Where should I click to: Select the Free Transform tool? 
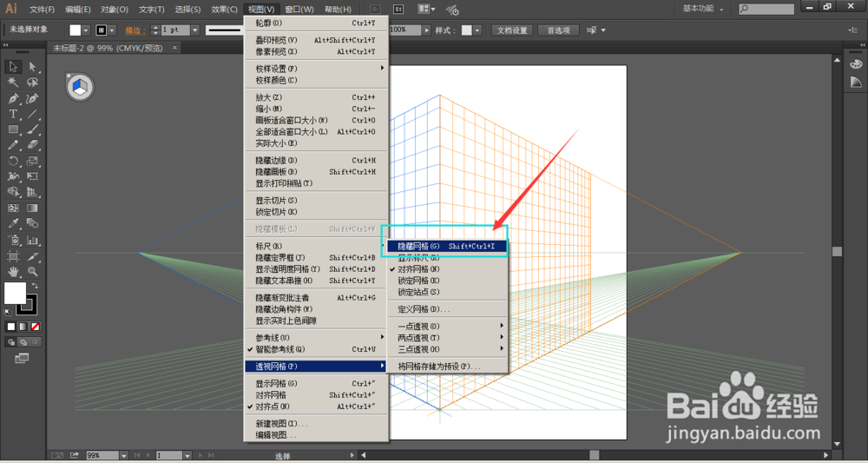pos(33,176)
